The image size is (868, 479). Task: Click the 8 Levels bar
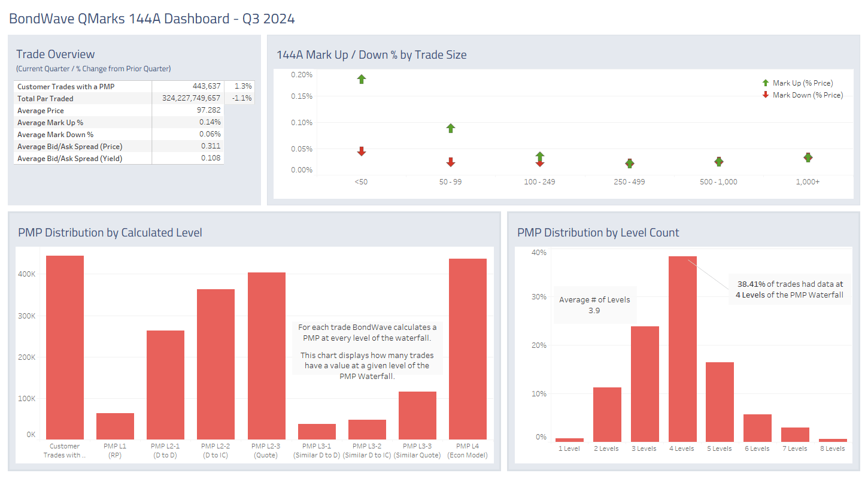(833, 441)
